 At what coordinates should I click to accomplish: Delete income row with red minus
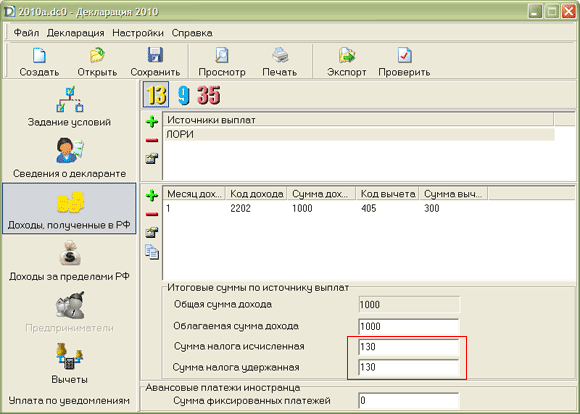tap(152, 214)
